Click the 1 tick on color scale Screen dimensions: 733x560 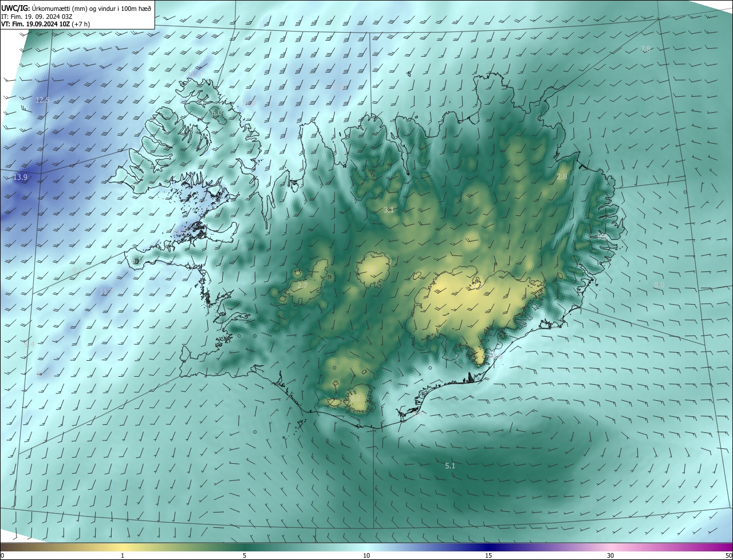tap(123, 555)
